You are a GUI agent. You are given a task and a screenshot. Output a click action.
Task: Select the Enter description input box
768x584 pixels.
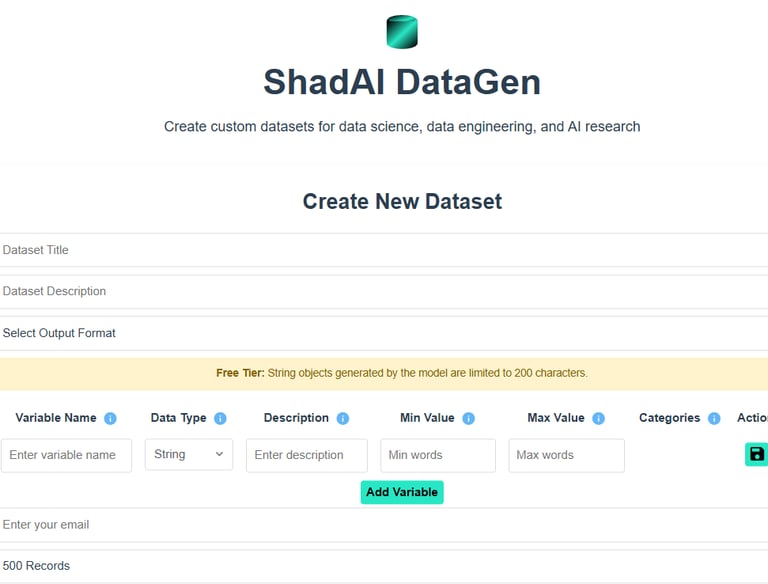(306, 455)
